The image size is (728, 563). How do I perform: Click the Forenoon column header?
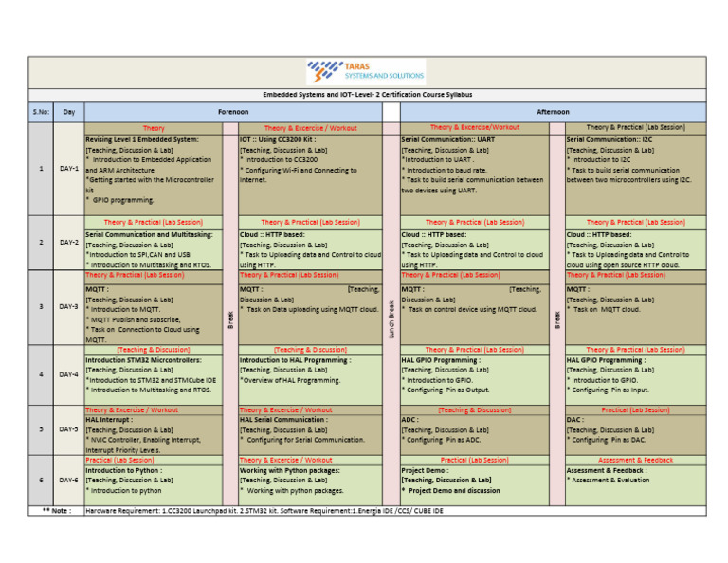232,112
